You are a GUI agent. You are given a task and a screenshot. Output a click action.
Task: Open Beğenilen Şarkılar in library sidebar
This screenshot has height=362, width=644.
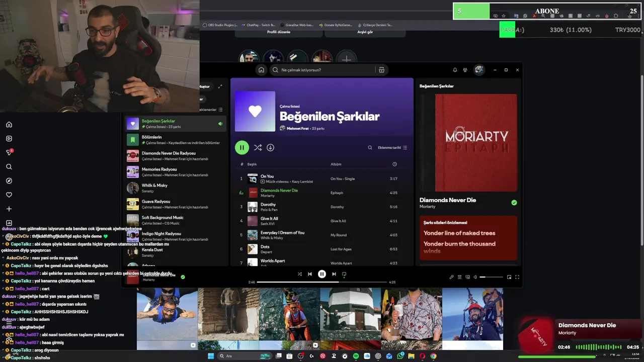pyautogui.click(x=175, y=124)
